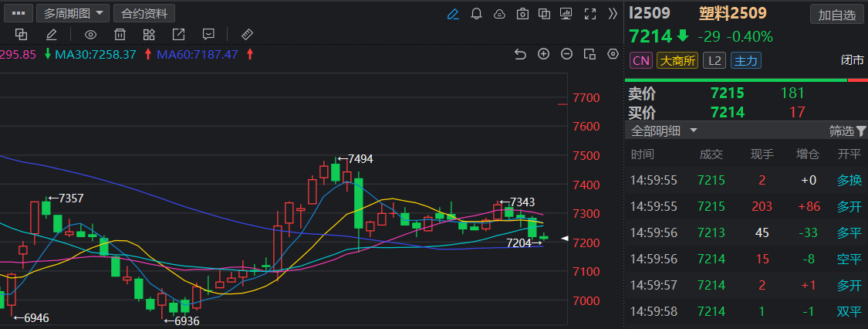This screenshot has width=868, height=329.
Task: Open the 多周期图 dropdown
Action: [73, 13]
